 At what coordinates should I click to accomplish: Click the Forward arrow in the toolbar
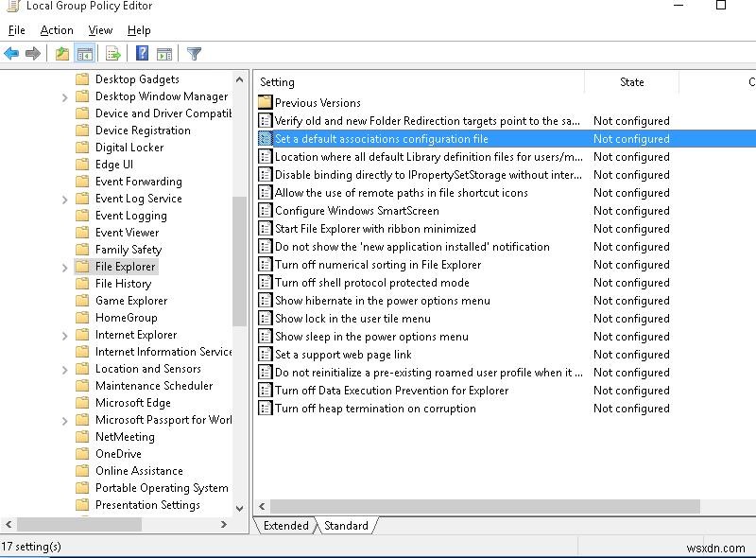click(33, 54)
